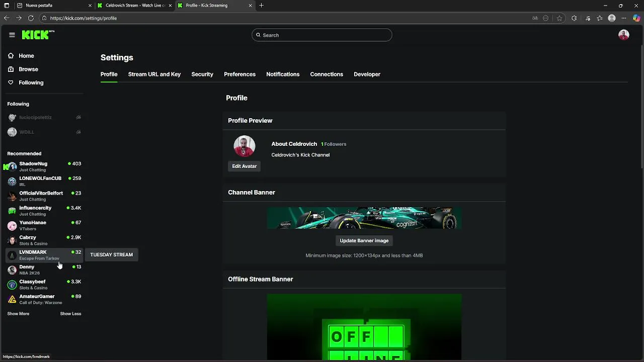Screen dimensions: 644x362
Task: Add page to favorites with star icon
Action: (x=559, y=18)
